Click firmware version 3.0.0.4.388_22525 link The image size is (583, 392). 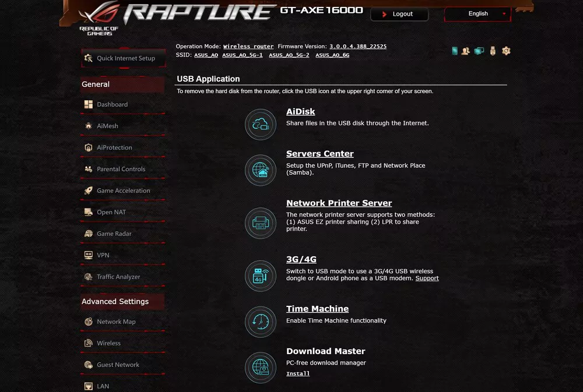358,47
